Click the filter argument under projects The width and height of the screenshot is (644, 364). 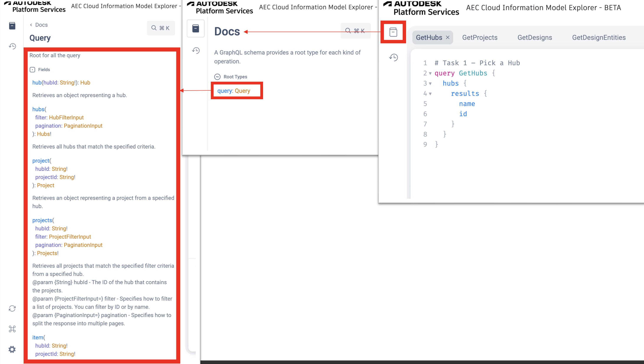pyautogui.click(x=41, y=237)
